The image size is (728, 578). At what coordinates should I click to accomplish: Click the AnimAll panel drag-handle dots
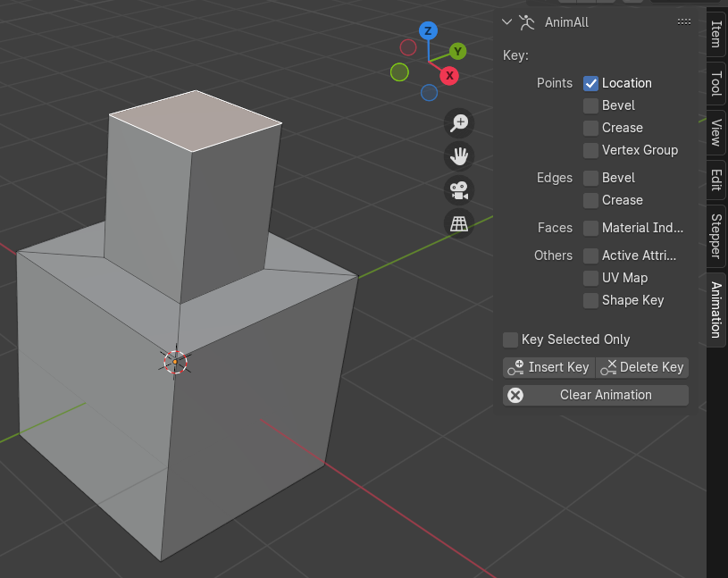coord(684,21)
